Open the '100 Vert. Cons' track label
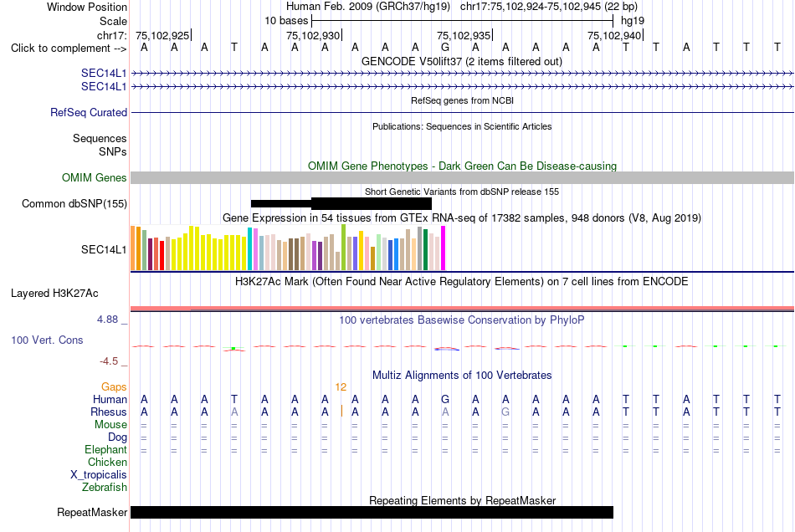 [47, 340]
